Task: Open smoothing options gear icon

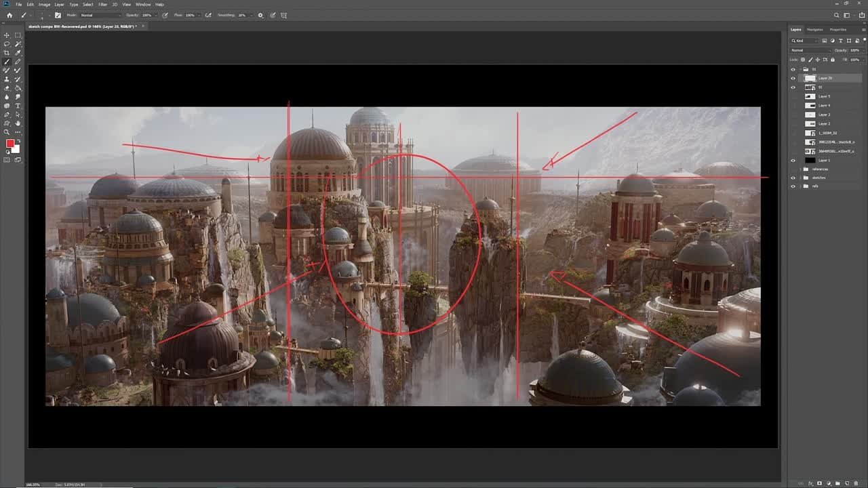Action: 260,15
